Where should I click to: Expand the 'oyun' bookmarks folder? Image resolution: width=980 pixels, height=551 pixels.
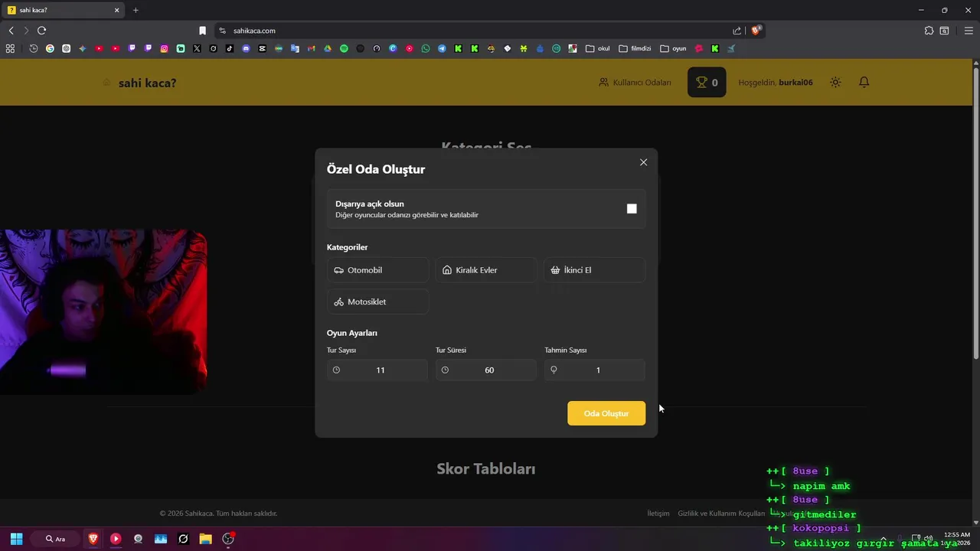coord(674,48)
